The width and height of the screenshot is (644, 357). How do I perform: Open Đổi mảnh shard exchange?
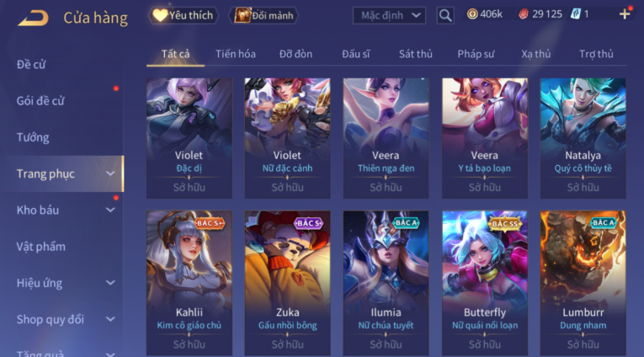pyautogui.click(x=263, y=16)
